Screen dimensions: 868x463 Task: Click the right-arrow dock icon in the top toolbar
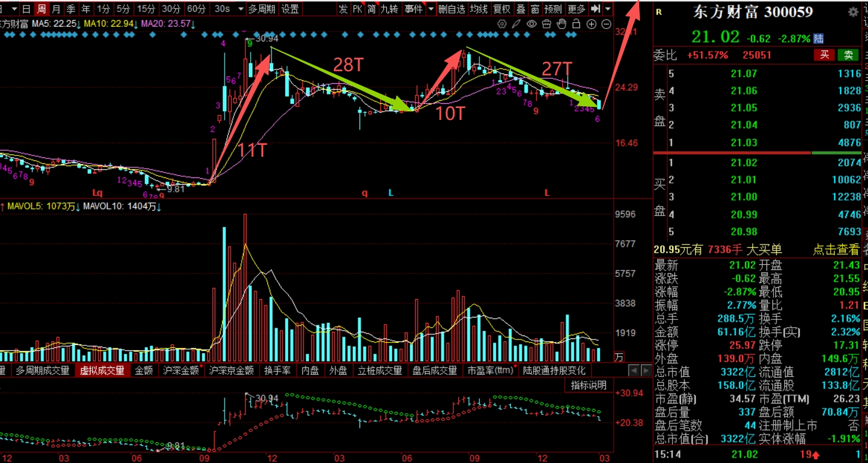coord(595,9)
